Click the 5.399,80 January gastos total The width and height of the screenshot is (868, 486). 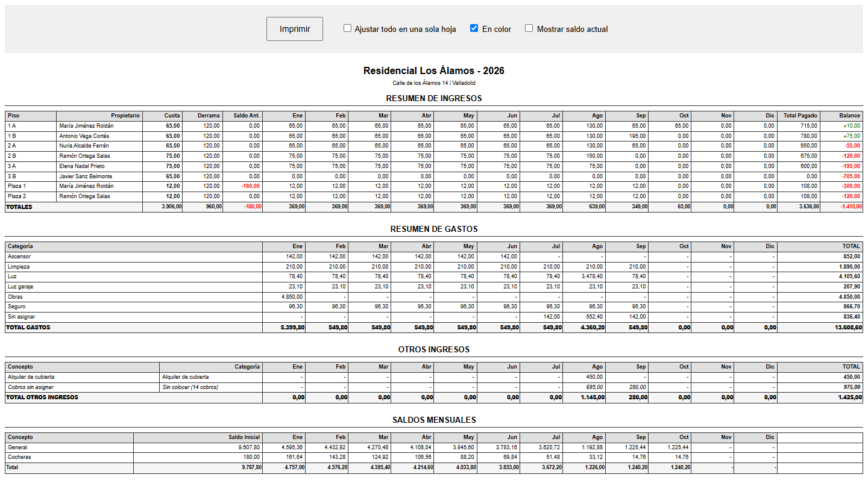(x=292, y=328)
